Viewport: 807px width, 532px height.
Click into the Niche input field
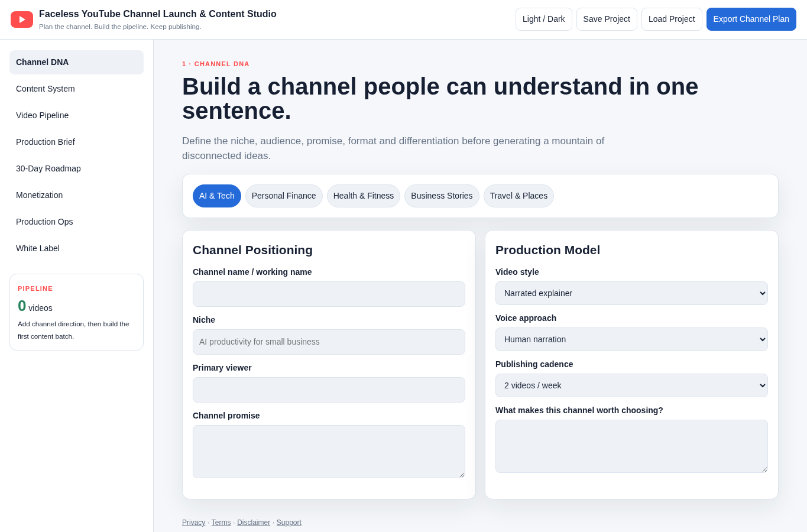[329, 342]
